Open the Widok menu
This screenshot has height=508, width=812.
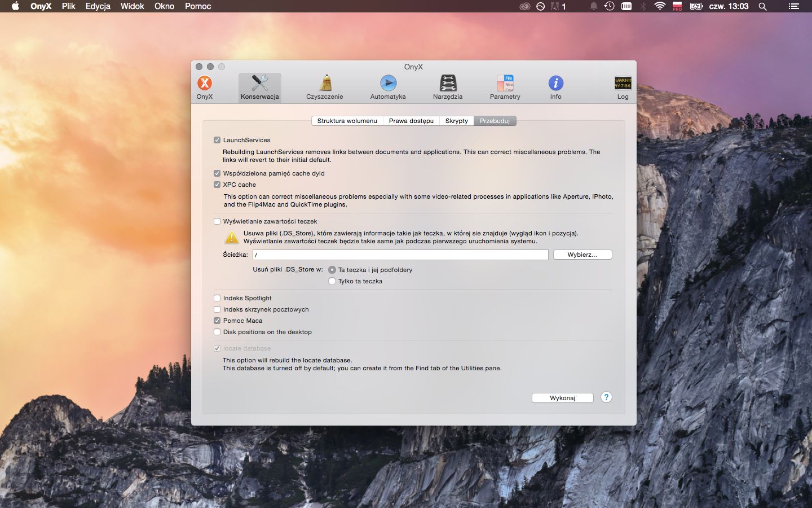point(133,6)
